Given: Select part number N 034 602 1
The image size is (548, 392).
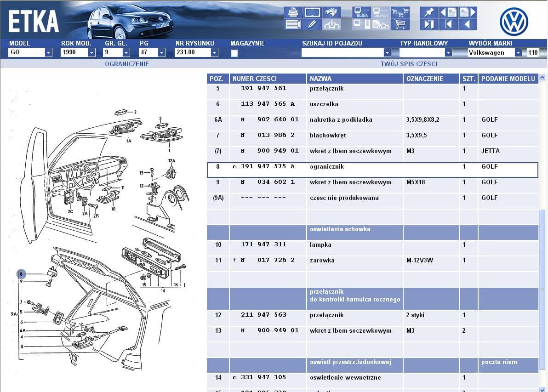Looking at the screenshot, I should 268,182.
